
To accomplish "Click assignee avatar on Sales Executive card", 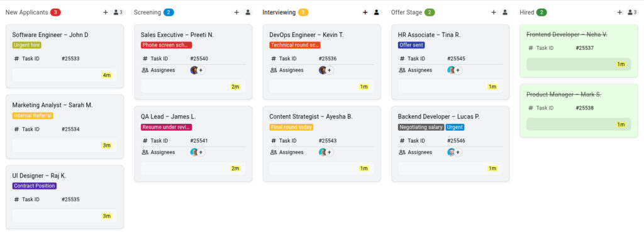I will point(194,70).
